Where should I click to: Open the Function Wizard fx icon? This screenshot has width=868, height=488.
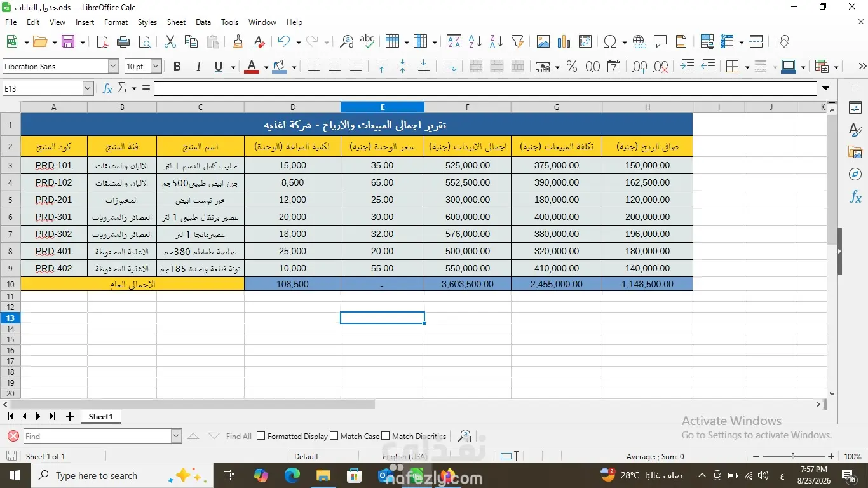tap(107, 88)
